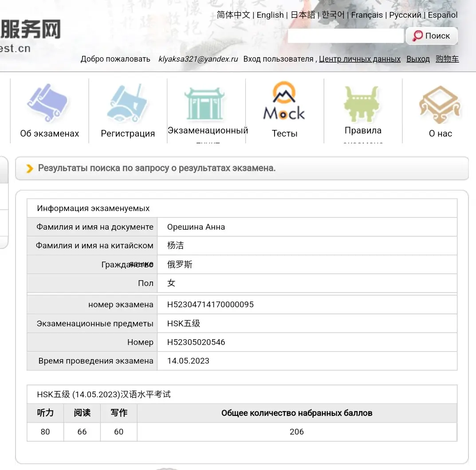Click the 阅读 column header
The image size is (476, 470).
point(82,413)
